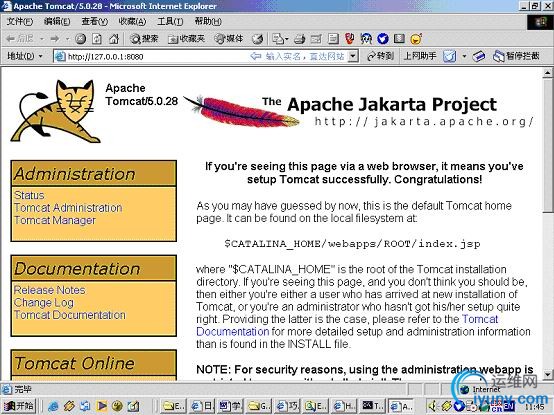Click the Tomcat cat logo image
554x415 pixels.
(x=56, y=111)
